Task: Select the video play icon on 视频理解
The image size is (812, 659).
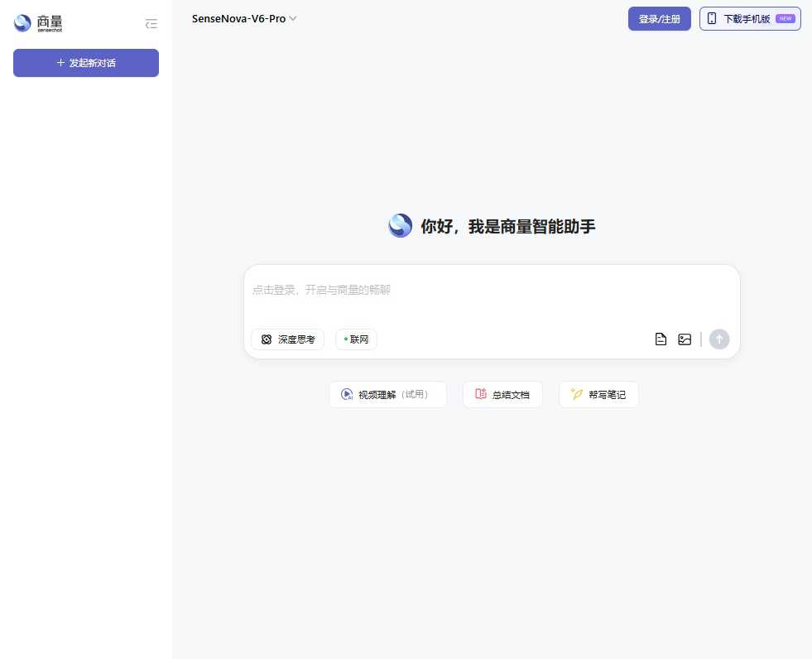Action: (347, 394)
